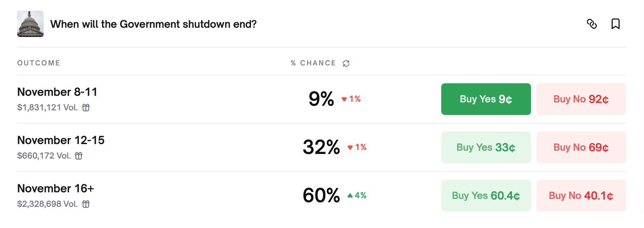Click the market title about Government shutdown
Image resolution: width=644 pixels, height=228 pixels.
click(153, 24)
